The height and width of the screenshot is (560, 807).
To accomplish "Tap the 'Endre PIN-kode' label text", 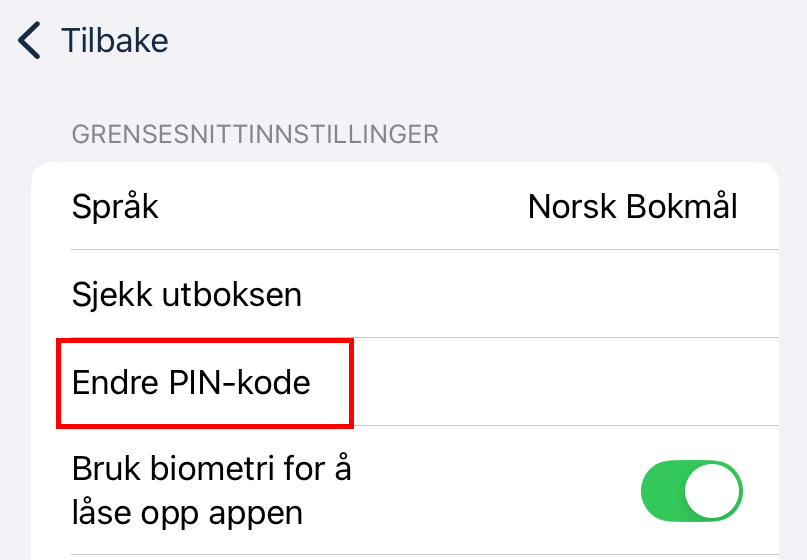I will (191, 383).
